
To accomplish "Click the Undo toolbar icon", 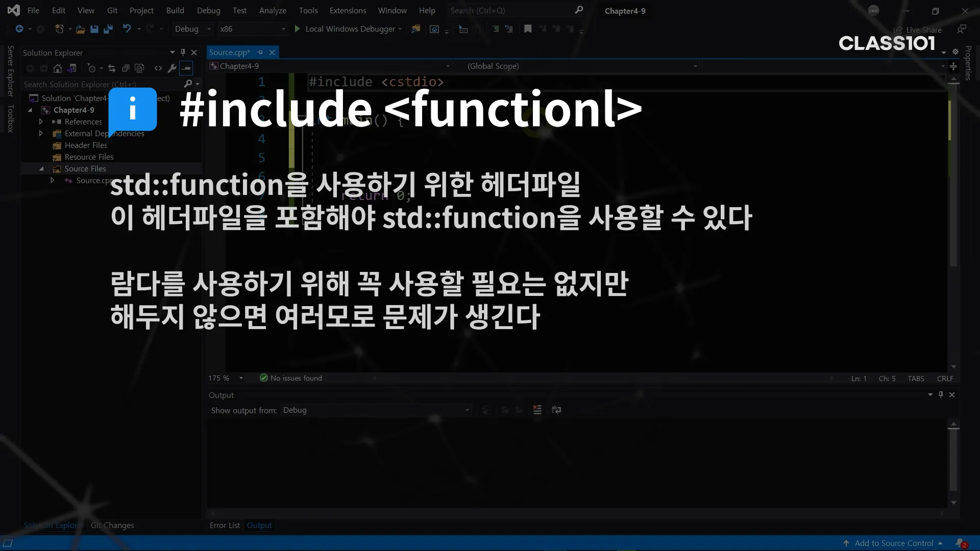I will [x=127, y=29].
